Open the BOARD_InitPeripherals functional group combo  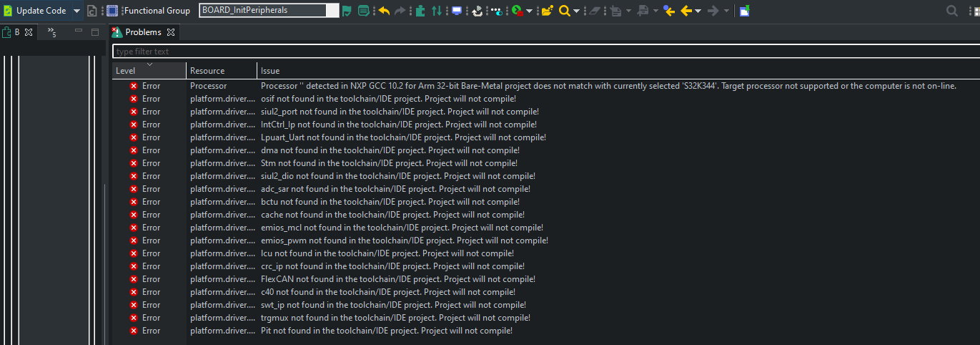pos(269,10)
